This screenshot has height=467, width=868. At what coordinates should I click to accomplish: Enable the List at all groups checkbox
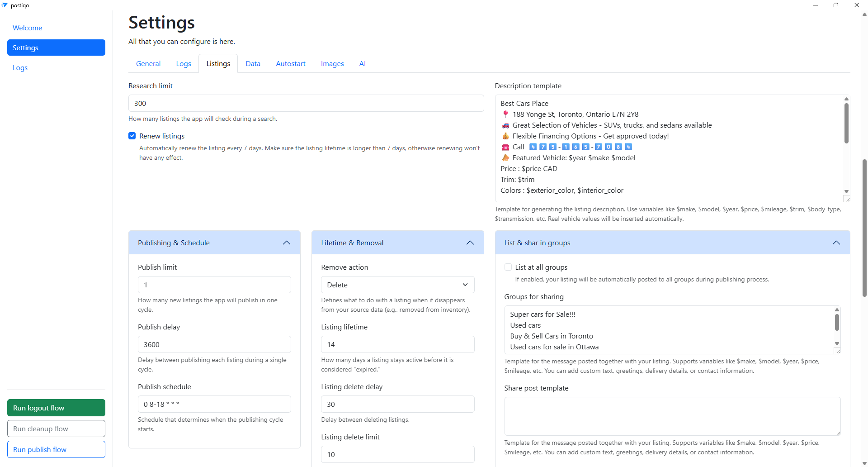click(x=508, y=267)
